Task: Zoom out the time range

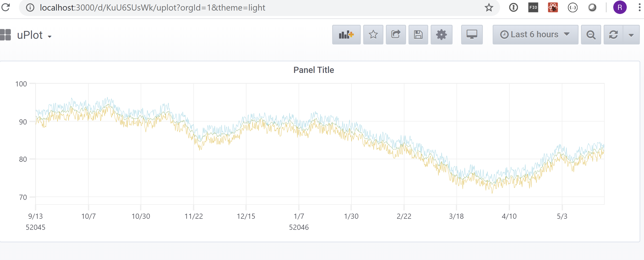Action: [591, 34]
